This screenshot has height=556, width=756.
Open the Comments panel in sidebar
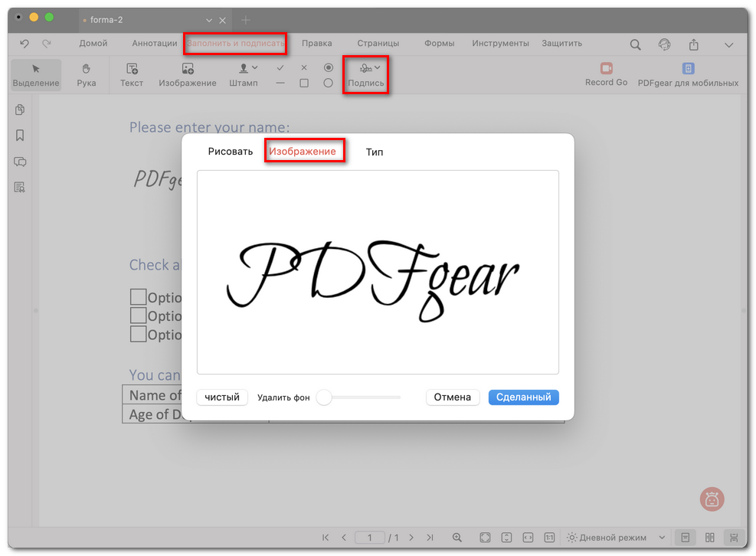tap(18, 162)
